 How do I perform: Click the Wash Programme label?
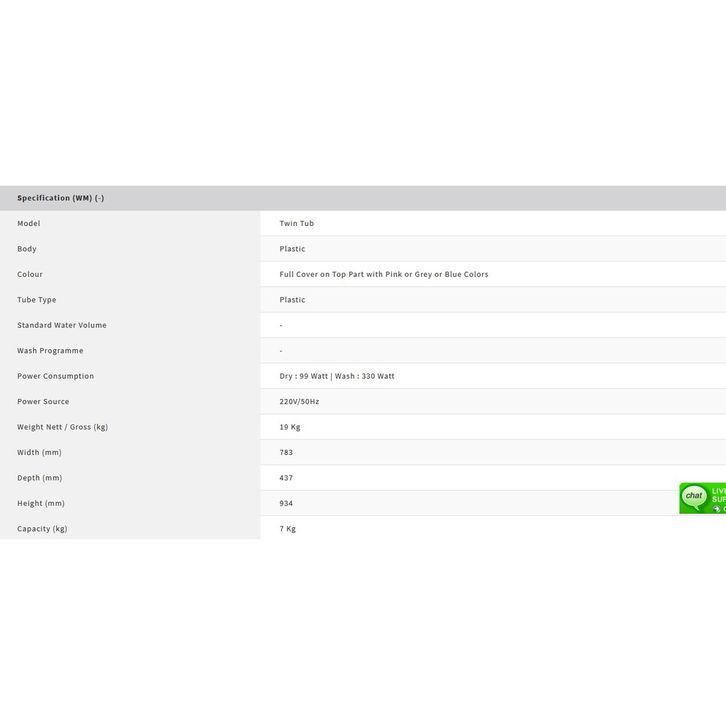(x=50, y=351)
